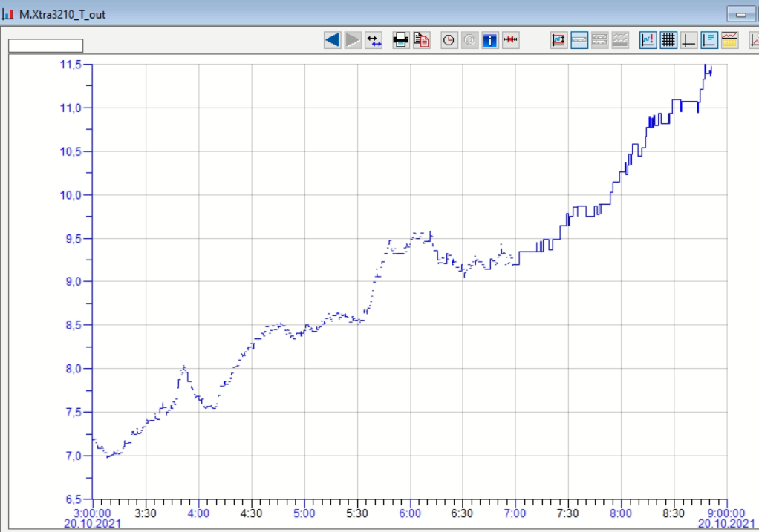
Task: Select the highlighted single-band chart layout
Action: click(579, 40)
